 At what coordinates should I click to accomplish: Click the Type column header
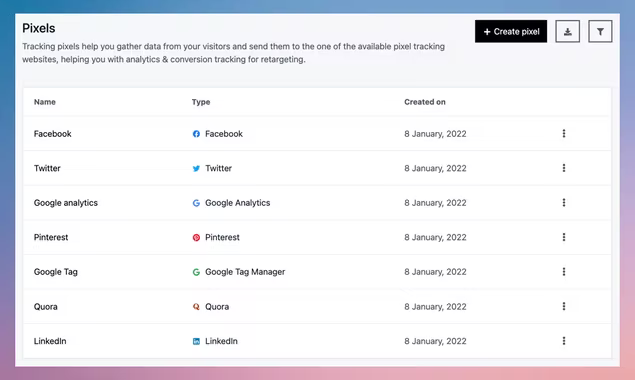coord(201,102)
